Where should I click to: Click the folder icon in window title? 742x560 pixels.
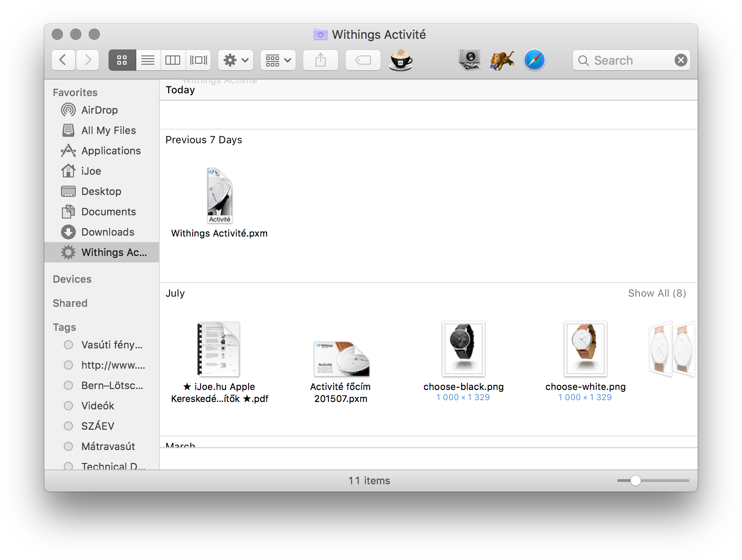pos(321,35)
